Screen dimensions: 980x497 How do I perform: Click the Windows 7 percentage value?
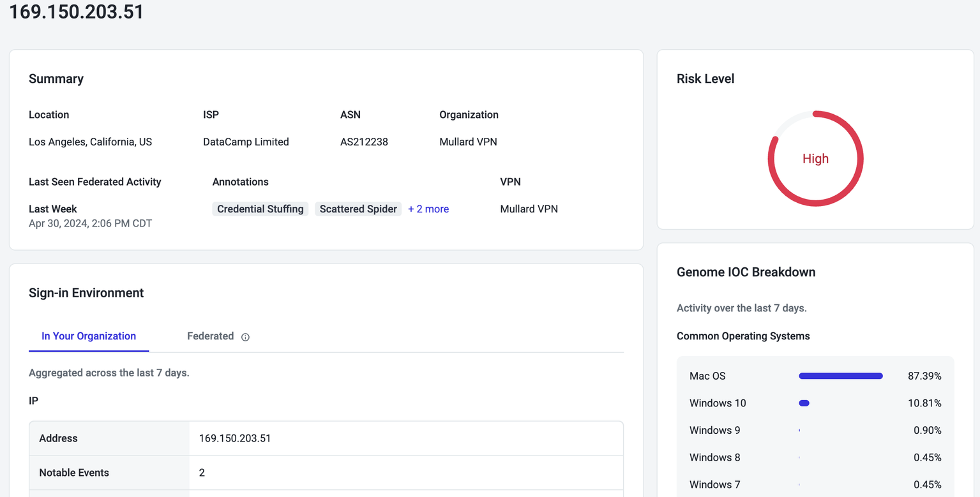927,485
